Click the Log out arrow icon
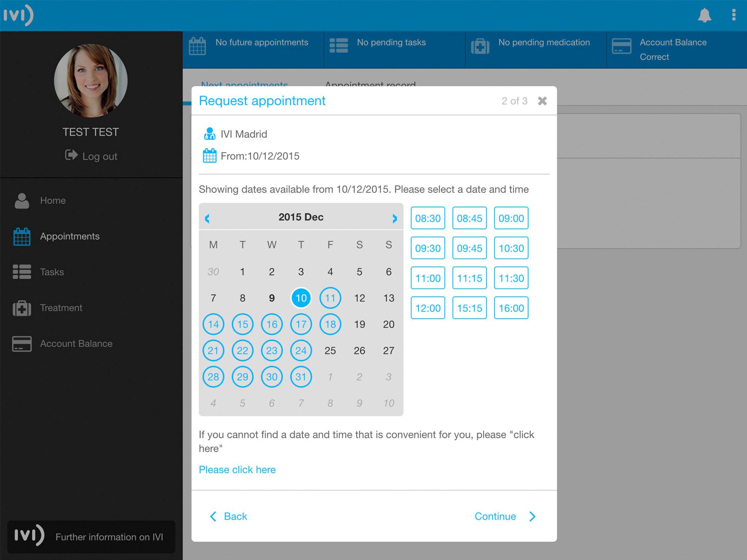The width and height of the screenshot is (747, 560). [71, 155]
